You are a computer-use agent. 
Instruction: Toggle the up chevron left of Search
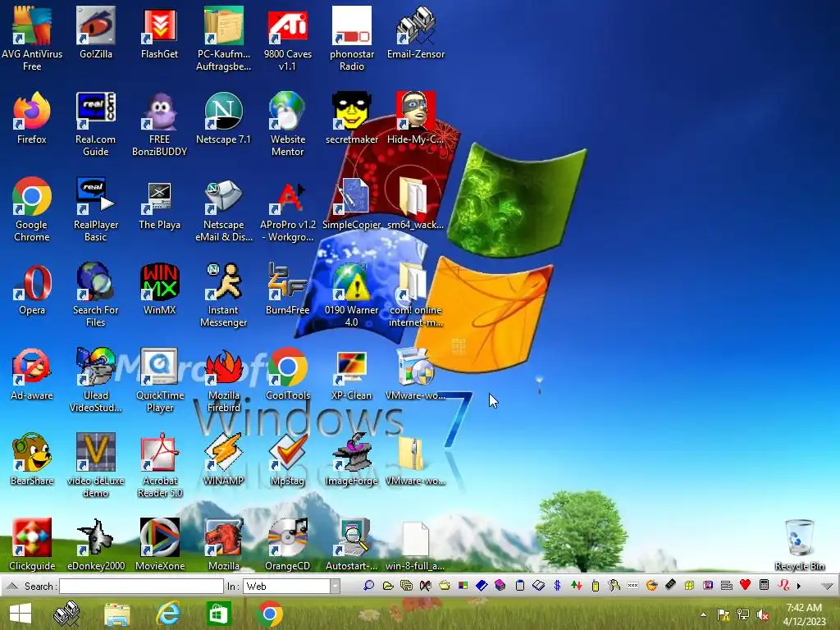pyautogui.click(x=11, y=586)
